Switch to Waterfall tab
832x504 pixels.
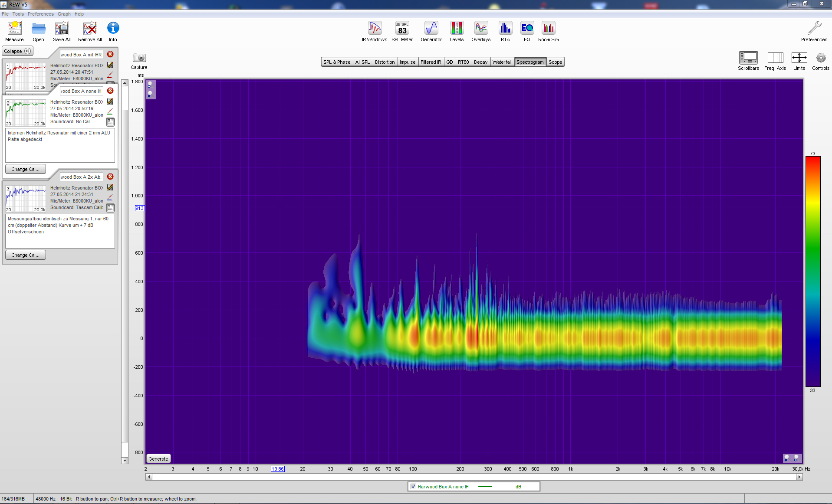(502, 62)
